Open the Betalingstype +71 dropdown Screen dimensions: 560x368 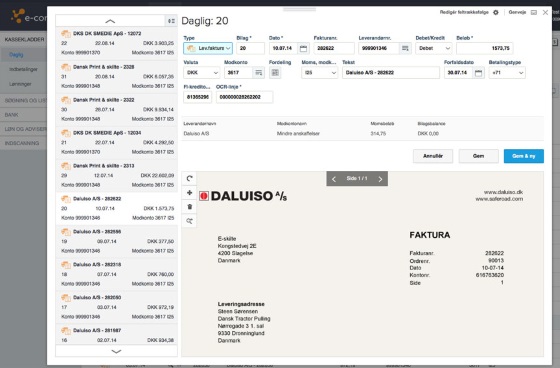coord(507,73)
